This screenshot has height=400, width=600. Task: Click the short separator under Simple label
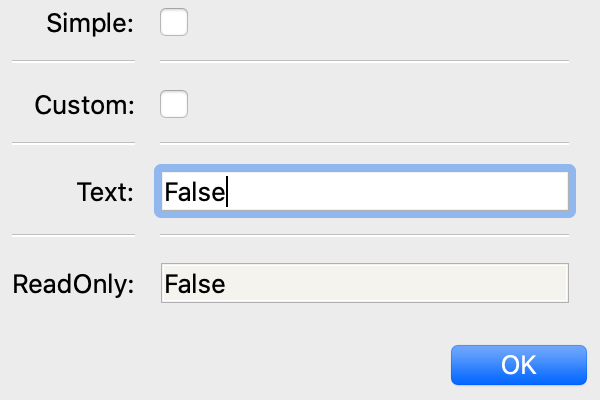coord(72,61)
